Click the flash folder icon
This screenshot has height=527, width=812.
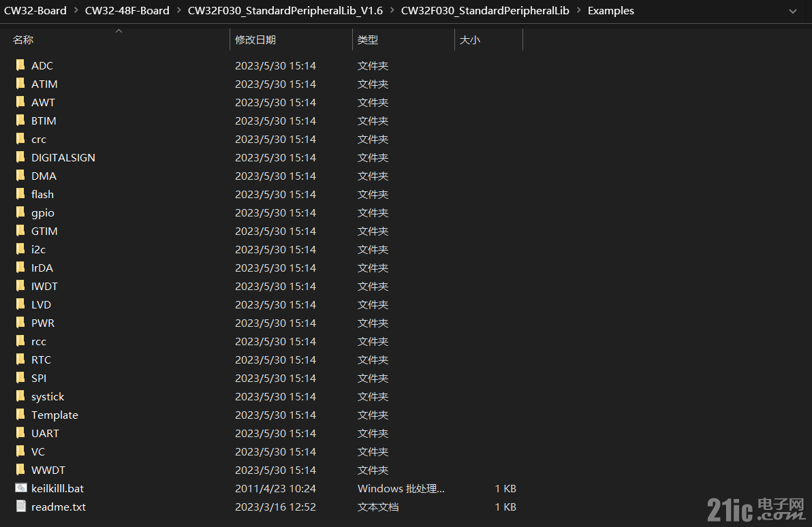tap(20, 194)
